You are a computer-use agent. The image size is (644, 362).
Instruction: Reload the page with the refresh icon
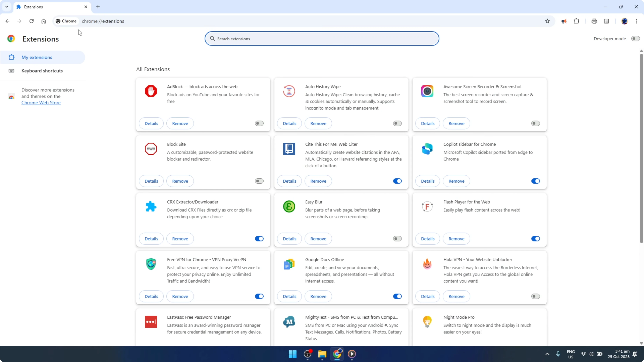pos(31,21)
